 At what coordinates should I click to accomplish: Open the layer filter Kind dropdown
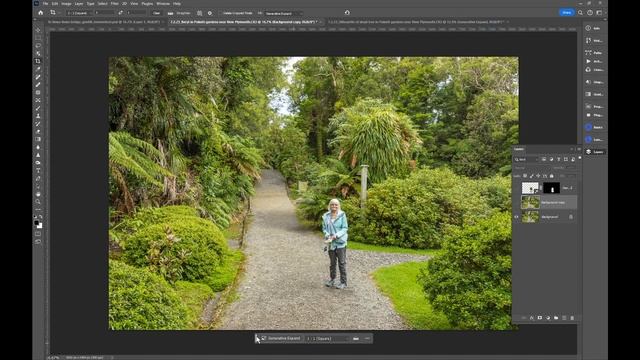coord(527,160)
